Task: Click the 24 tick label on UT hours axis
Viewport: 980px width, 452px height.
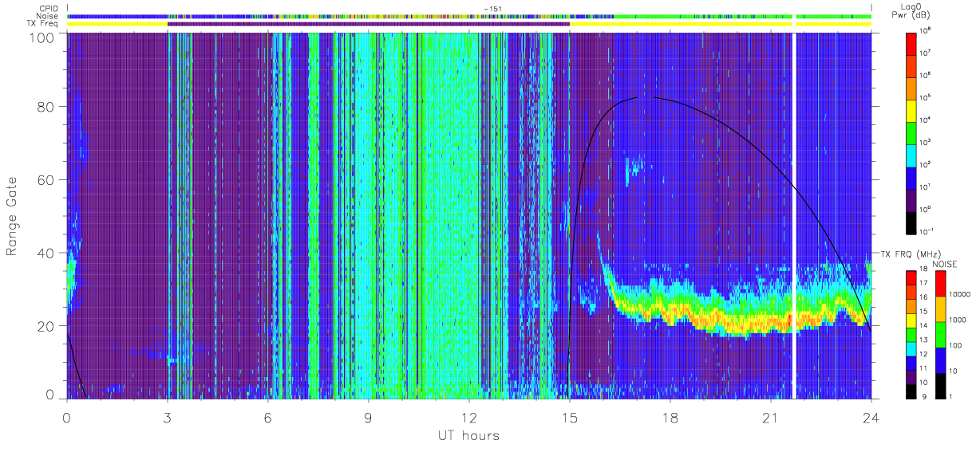Action: tap(871, 418)
